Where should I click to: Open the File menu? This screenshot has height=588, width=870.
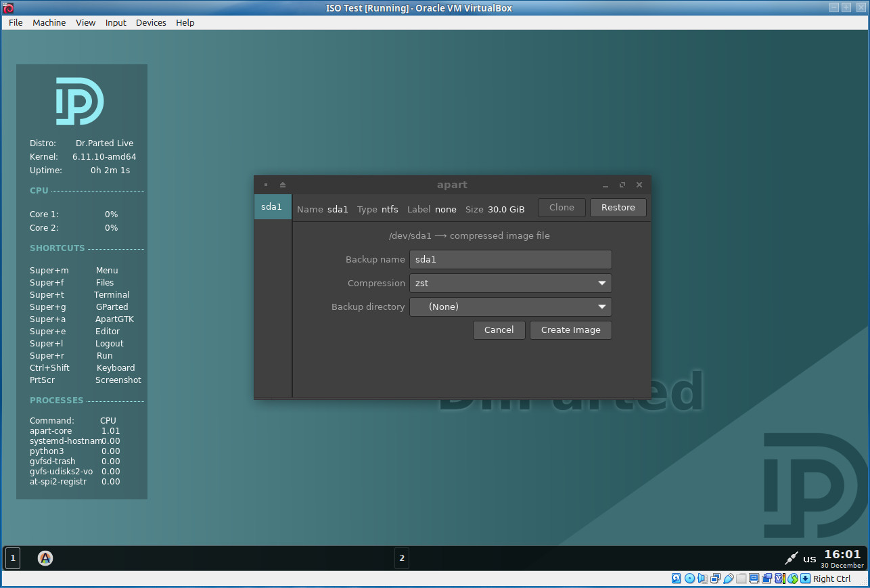click(16, 22)
